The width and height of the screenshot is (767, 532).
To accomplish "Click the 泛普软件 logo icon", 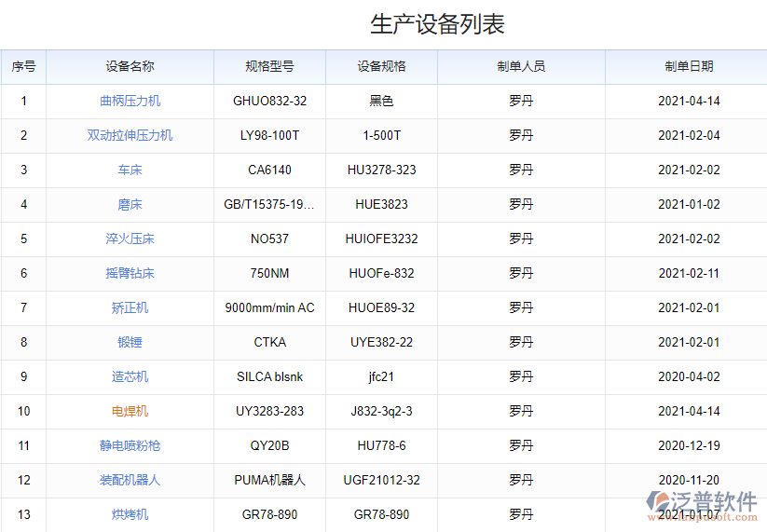I will pyautogui.click(x=657, y=503).
